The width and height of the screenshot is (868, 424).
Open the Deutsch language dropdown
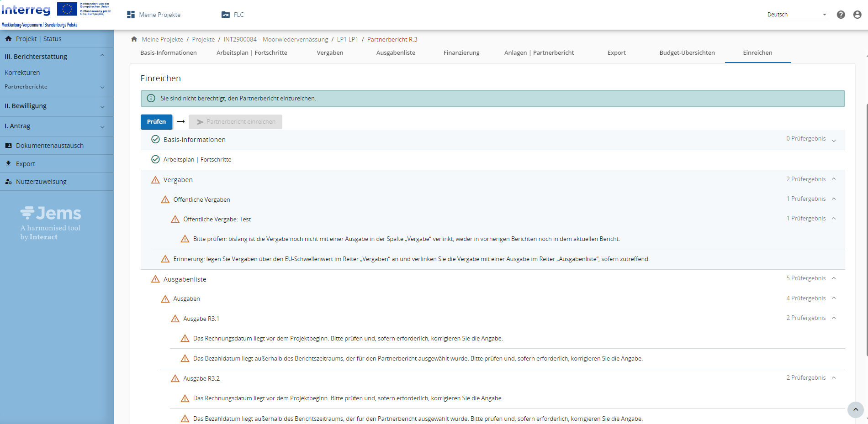(797, 15)
